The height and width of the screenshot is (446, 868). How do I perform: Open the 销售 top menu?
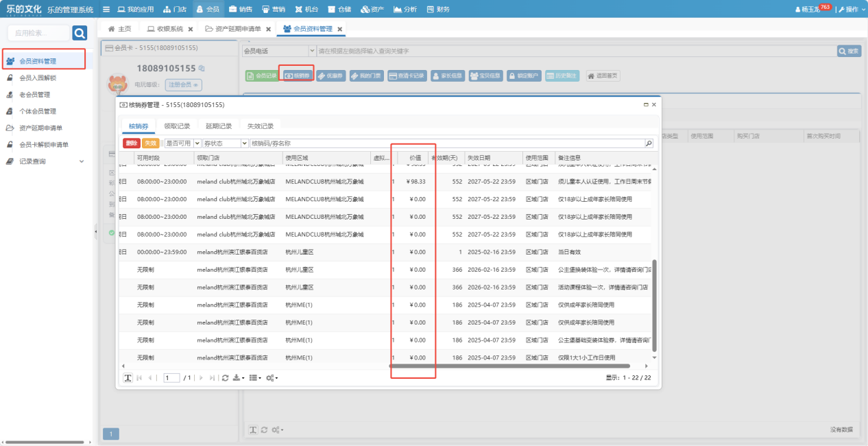(x=241, y=10)
